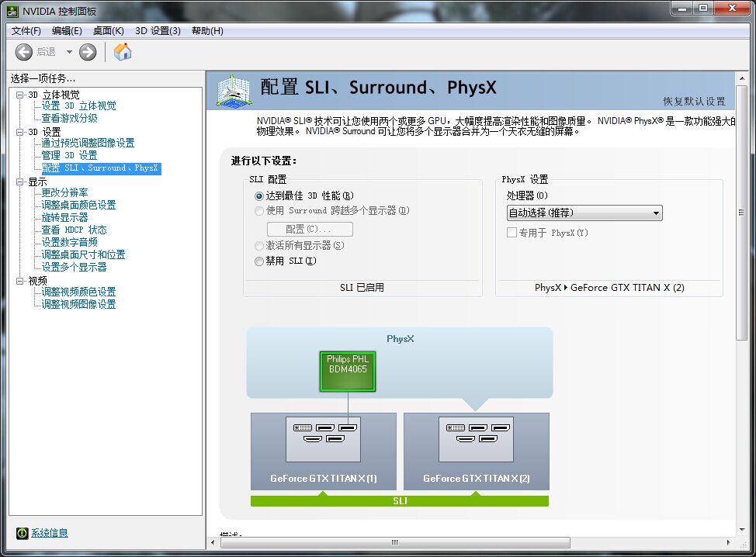Click the SLI page header icon
This screenshot has width=756, height=557.
[234, 91]
